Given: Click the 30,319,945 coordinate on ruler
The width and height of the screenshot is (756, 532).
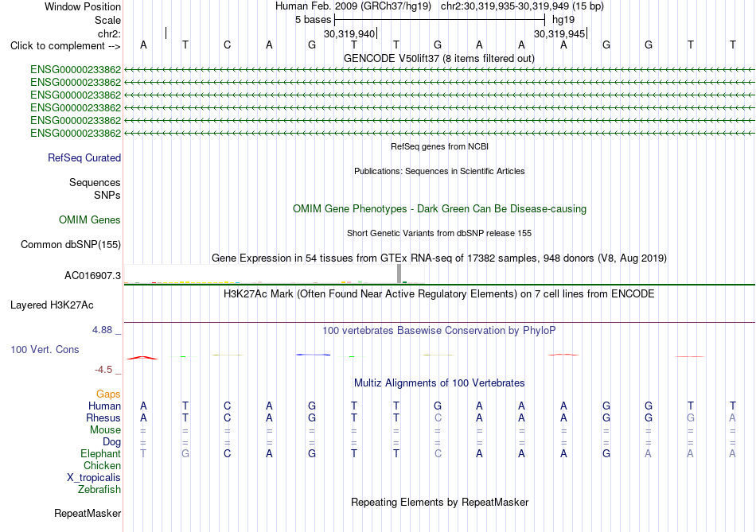Looking at the screenshot, I should tap(559, 33).
